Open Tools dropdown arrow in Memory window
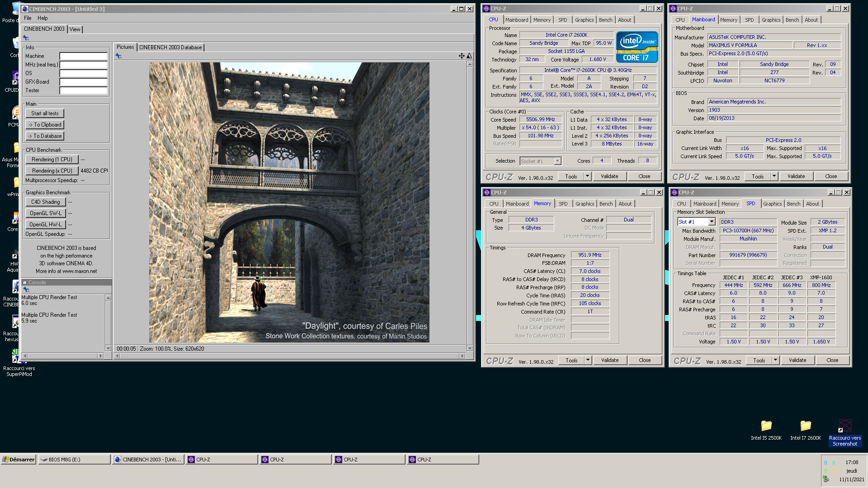This screenshot has width=868, height=488. [x=588, y=360]
